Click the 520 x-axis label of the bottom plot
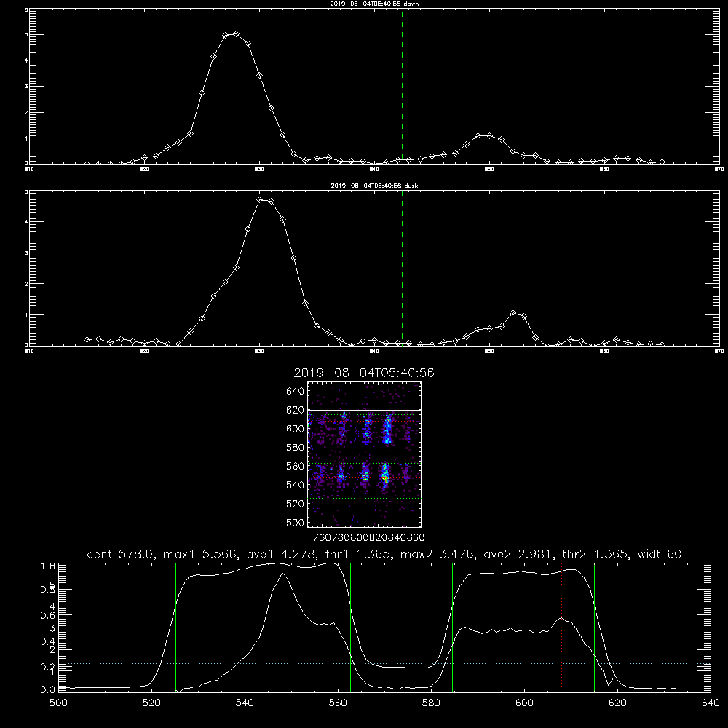 (151, 703)
